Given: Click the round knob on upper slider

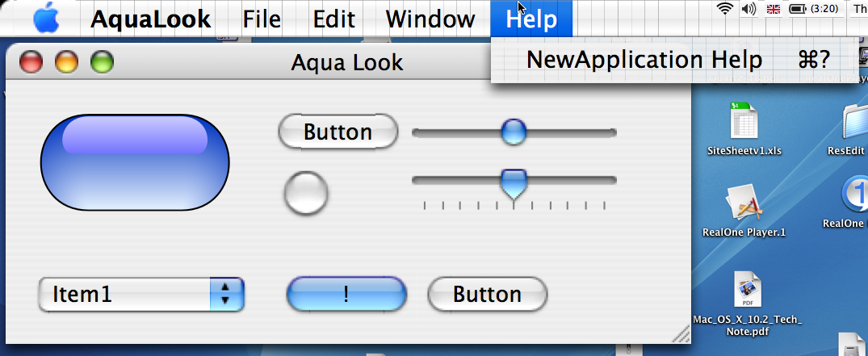Looking at the screenshot, I should point(514,132).
